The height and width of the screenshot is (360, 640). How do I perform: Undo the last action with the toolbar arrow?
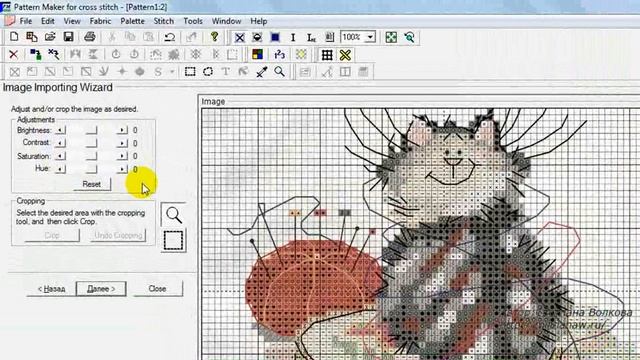(169, 37)
